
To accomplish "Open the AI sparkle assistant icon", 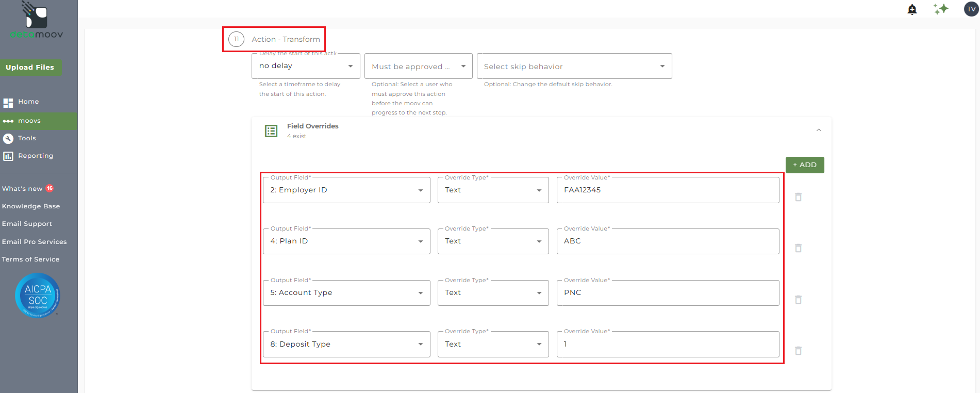I will [x=941, y=9].
